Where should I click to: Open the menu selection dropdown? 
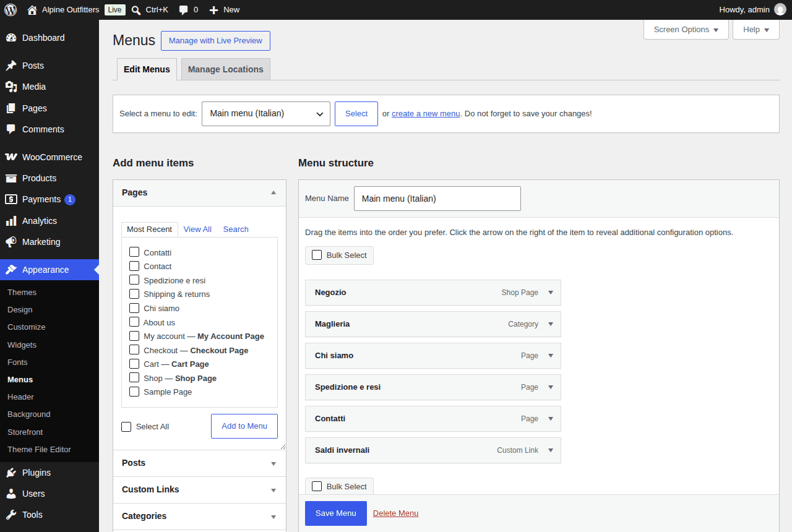[x=266, y=114]
